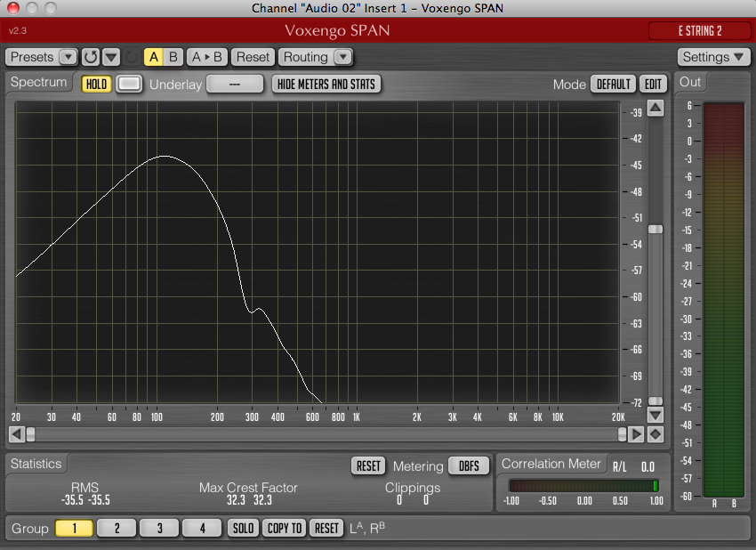
Task: Select the Out meter tab label
Action: click(690, 82)
